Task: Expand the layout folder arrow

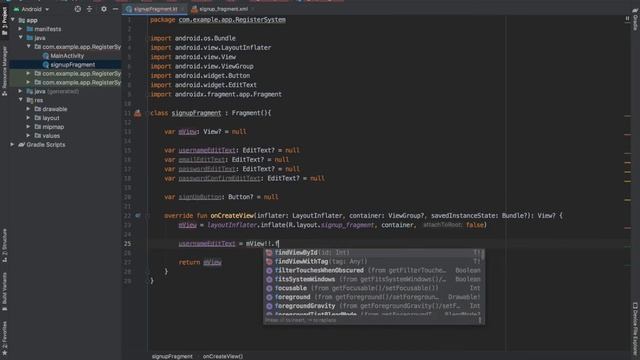Action: pyautogui.click(x=29, y=118)
